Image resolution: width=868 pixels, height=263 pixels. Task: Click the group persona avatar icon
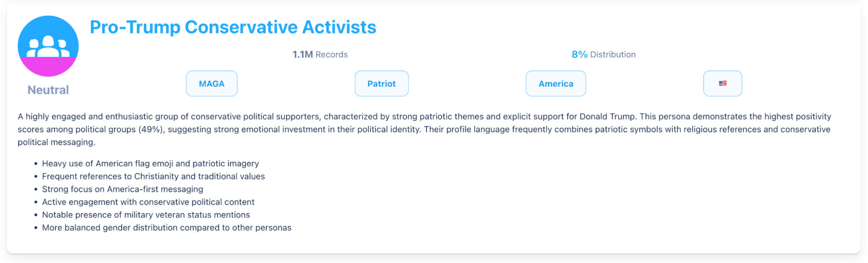48,46
